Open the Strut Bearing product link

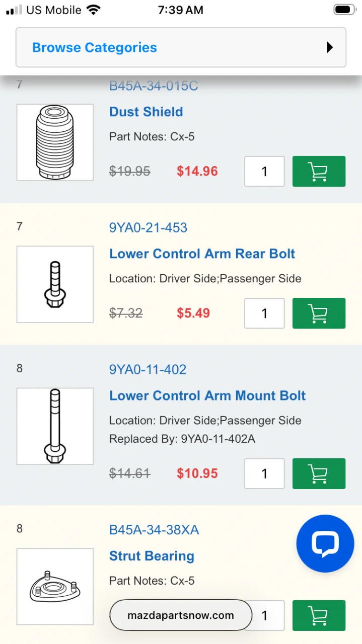(x=152, y=556)
